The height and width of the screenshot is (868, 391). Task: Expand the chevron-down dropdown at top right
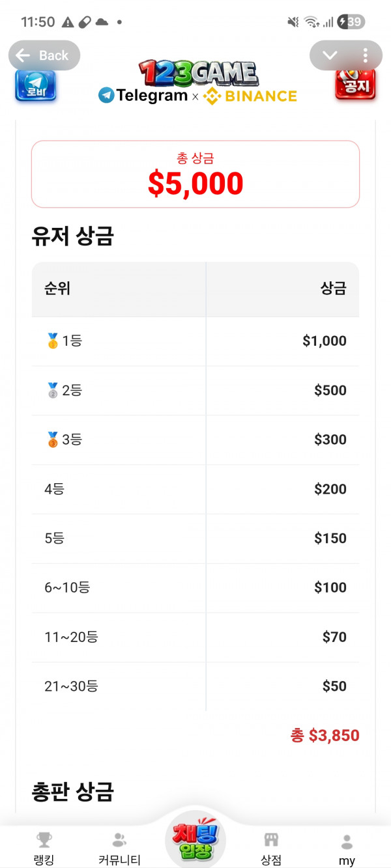click(x=330, y=55)
